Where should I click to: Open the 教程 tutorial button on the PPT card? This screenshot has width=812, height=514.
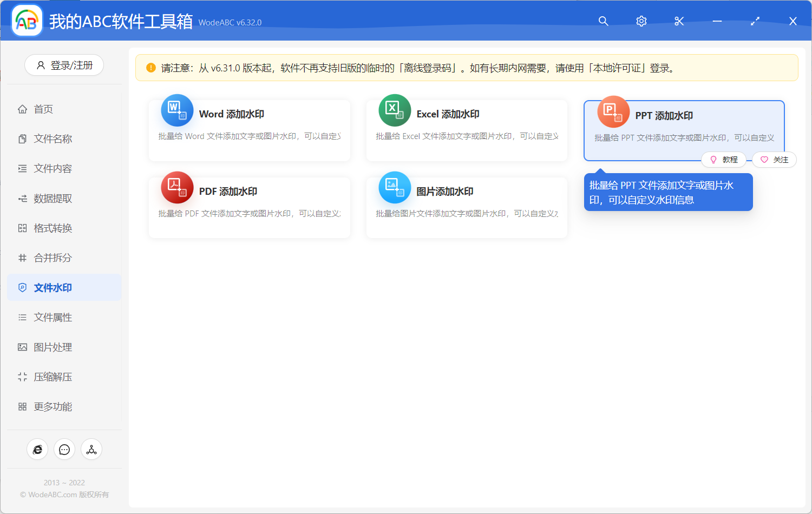coord(724,159)
